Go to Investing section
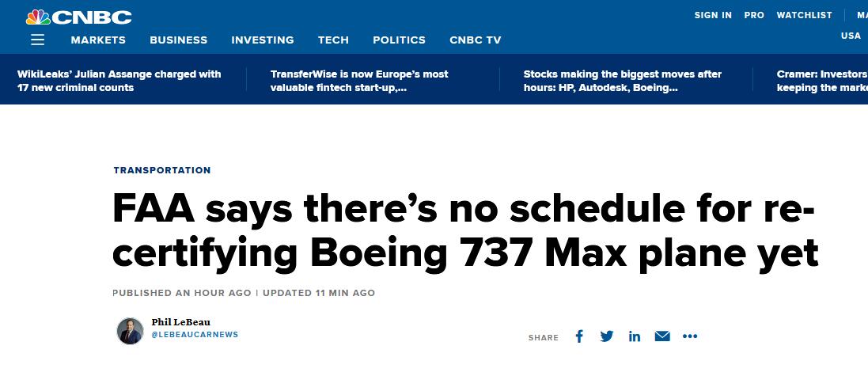 point(263,40)
